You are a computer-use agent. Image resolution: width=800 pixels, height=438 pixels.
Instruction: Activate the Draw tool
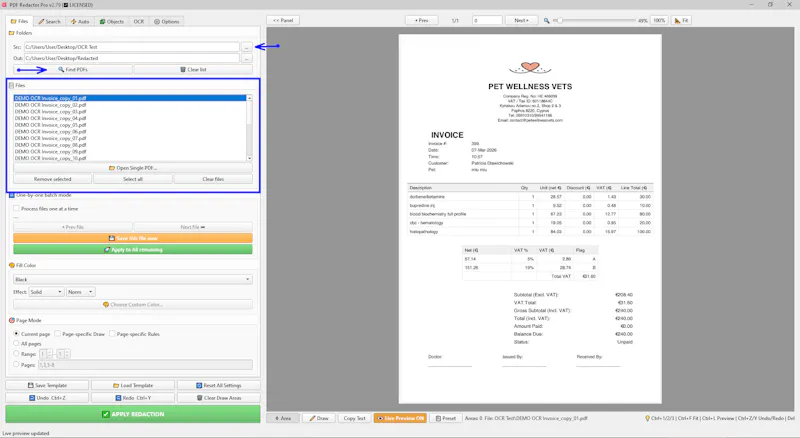[318, 418]
